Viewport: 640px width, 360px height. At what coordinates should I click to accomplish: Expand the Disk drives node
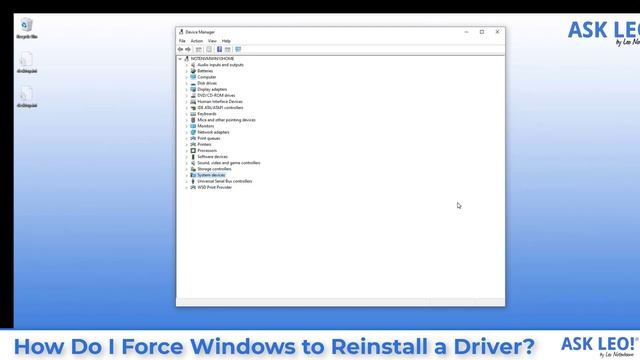(187, 83)
